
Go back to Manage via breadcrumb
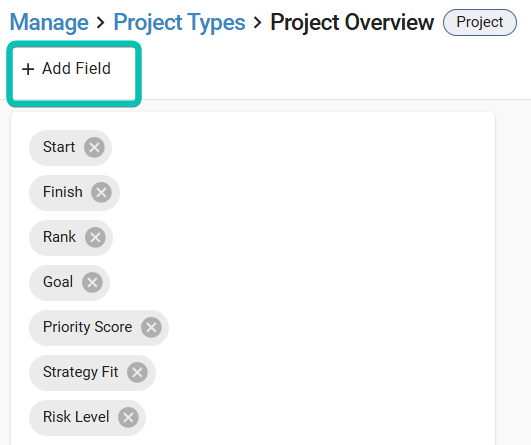49,22
